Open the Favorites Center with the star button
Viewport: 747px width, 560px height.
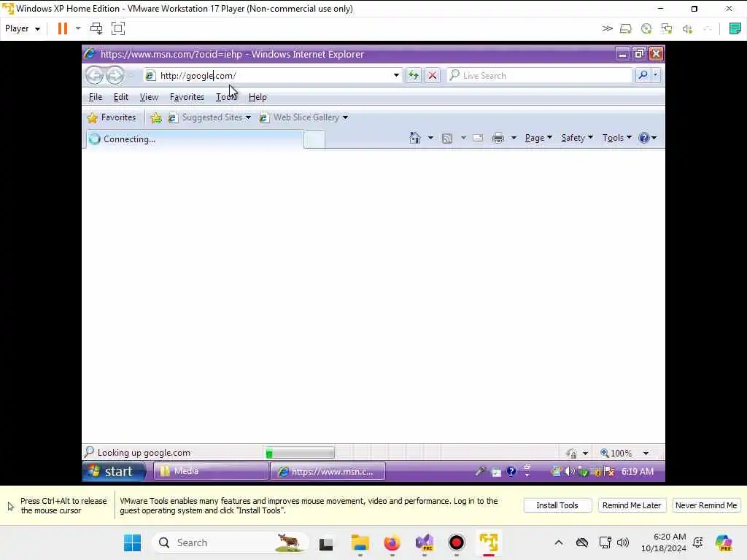(x=112, y=117)
